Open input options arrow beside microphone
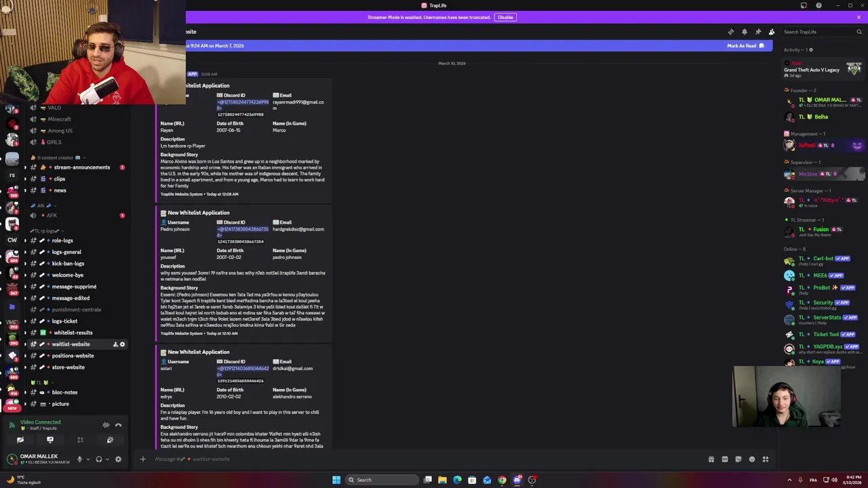 [87, 459]
